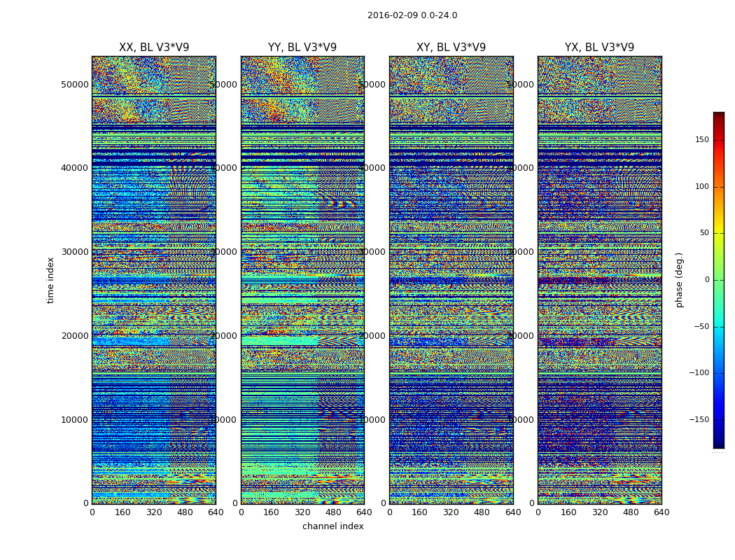Image resolution: width=735 pixels, height=560 pixels.
Task: Select the −100 tick label on the colorbar
Action: click(x=699, y=373)
